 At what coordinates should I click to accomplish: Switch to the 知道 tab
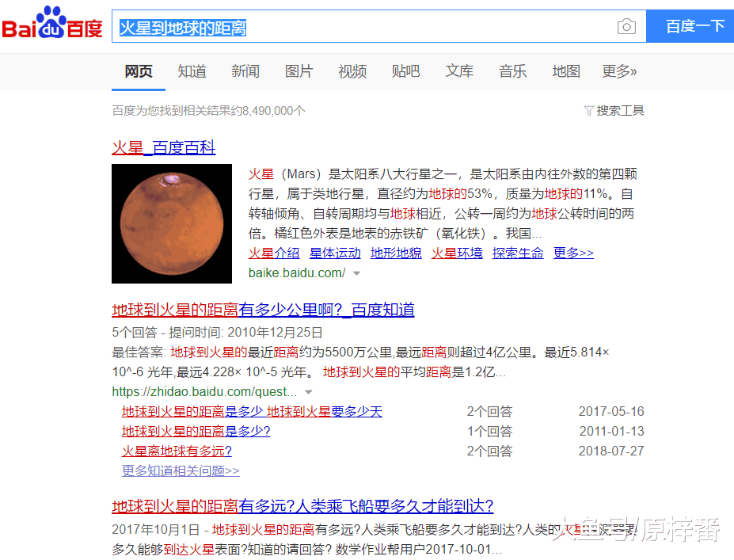point(192,71)
